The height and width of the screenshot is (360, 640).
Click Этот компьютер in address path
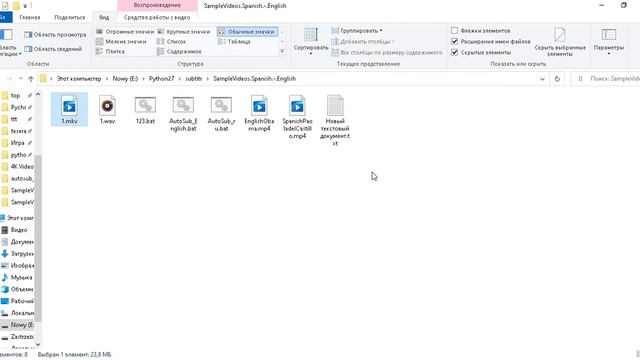click(x=79, y=79)
